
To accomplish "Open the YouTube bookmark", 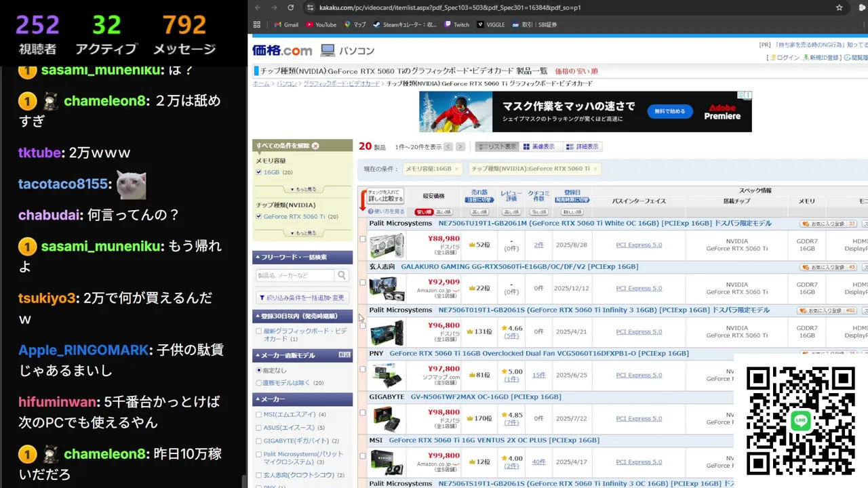I will tap(321, 24).
